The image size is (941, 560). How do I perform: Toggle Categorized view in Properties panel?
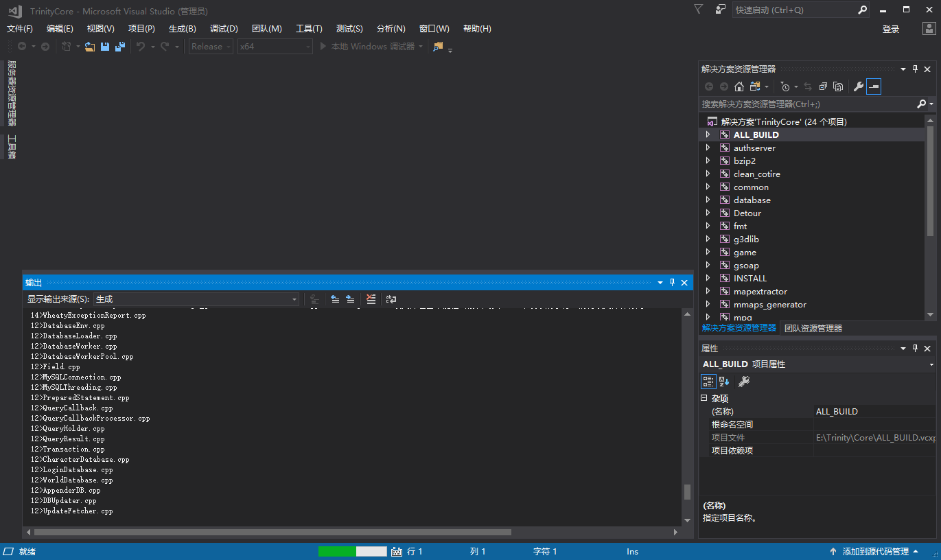coord(708,382)
